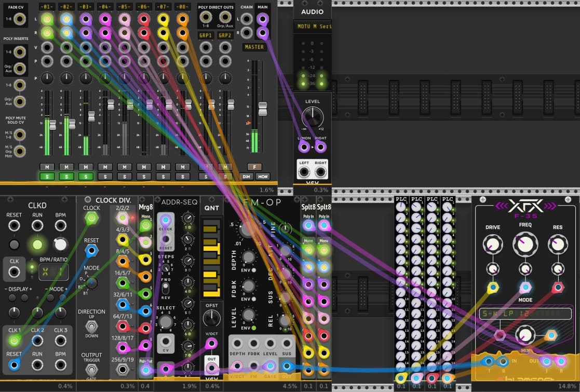Image resolution: width=580 pixels, height=392 pixels.
Task: Click the Mrg8 Poly Out jack
Action: 146,370
